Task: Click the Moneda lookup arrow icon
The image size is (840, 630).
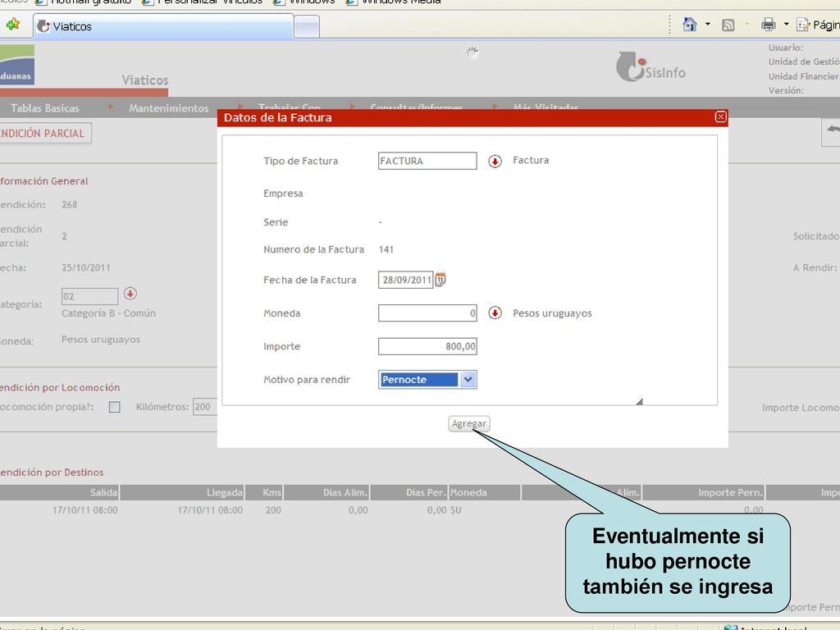Action: coord(495,313)
